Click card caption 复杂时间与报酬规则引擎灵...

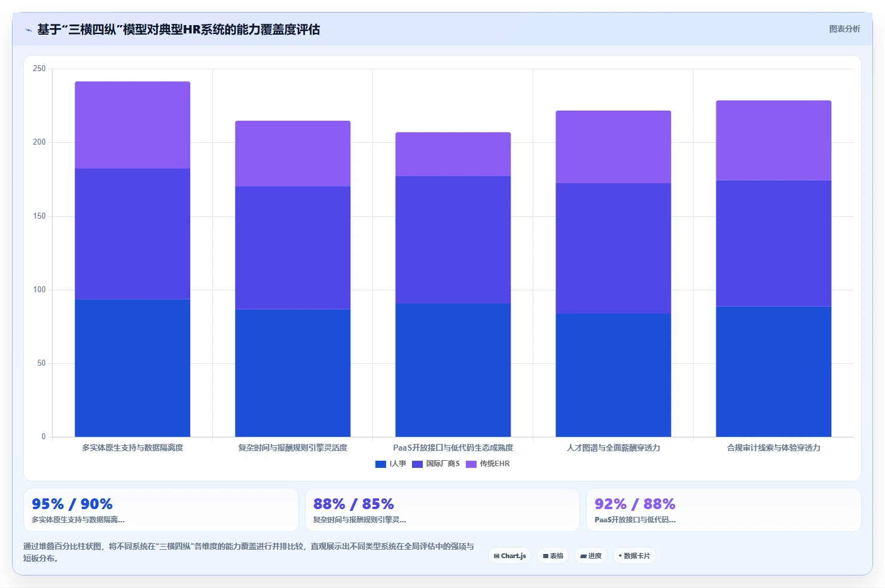359,520
